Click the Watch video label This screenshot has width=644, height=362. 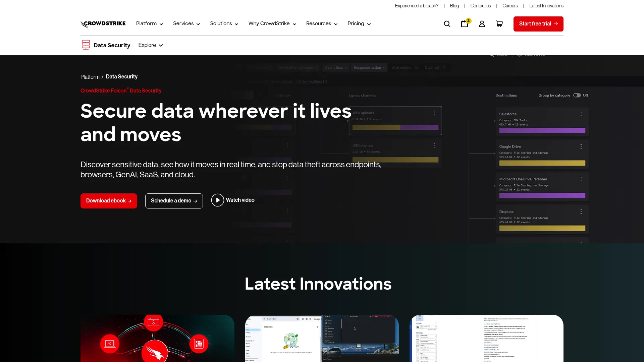tap(240, 200)
